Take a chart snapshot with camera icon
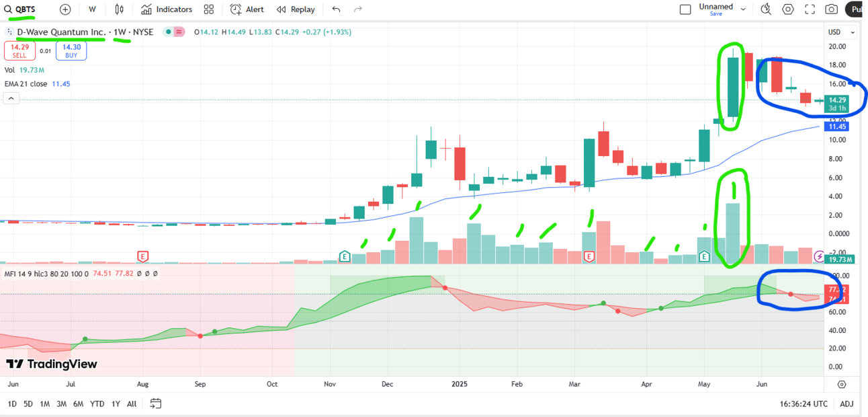The width and height of the screenshot is (868, 417). click(832, 9)
